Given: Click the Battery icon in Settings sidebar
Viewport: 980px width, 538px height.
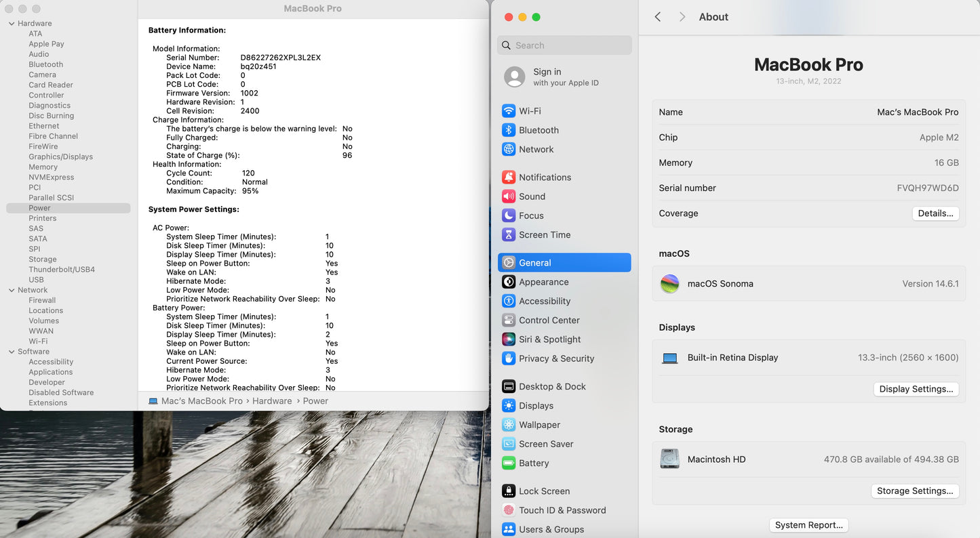Looking at the screenshot, I should click(509, 463).
